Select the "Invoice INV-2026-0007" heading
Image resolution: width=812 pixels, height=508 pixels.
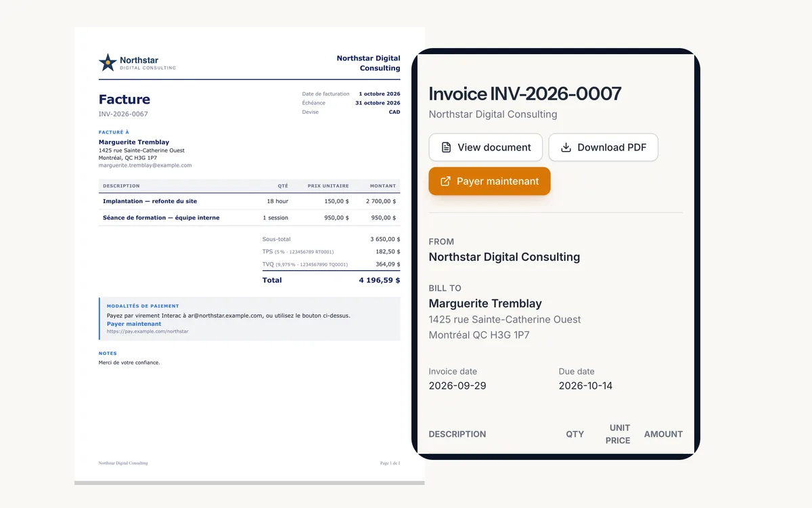pos(525,93)
